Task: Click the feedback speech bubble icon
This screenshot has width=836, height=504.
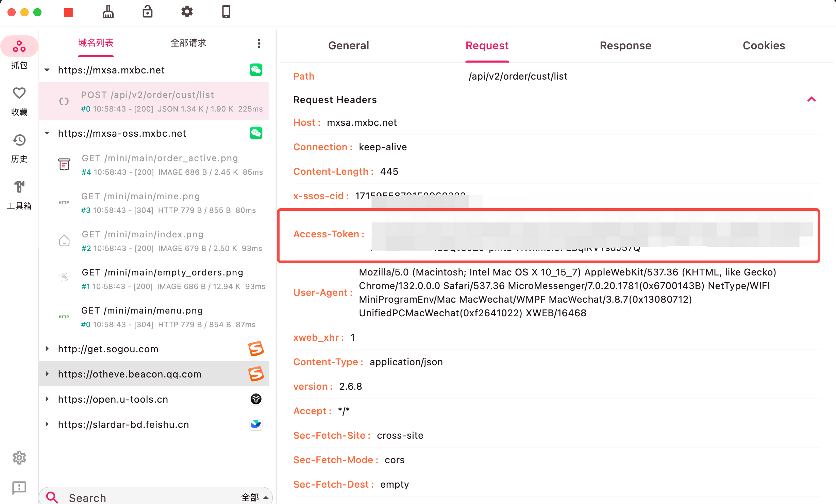Action: (x=19, y=488)
